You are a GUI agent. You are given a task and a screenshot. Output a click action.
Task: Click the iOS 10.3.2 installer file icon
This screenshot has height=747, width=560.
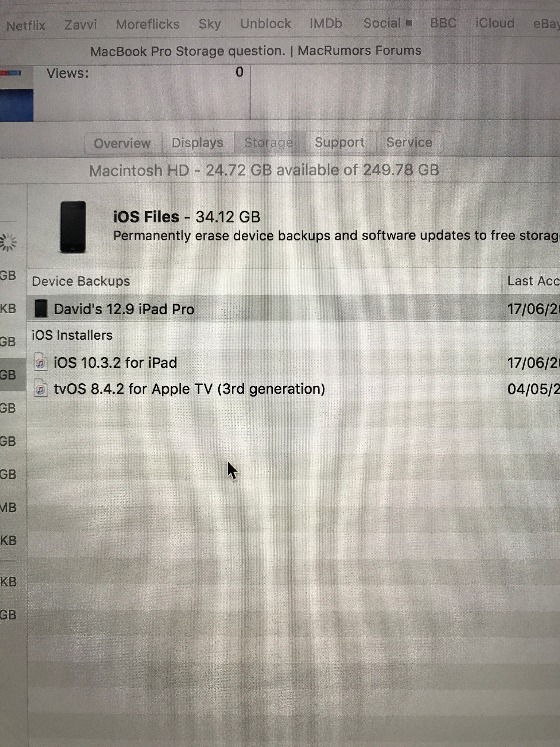41,363
